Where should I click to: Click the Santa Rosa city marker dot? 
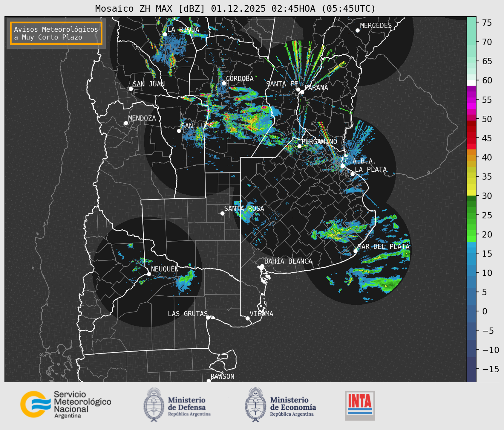(222, 213)
